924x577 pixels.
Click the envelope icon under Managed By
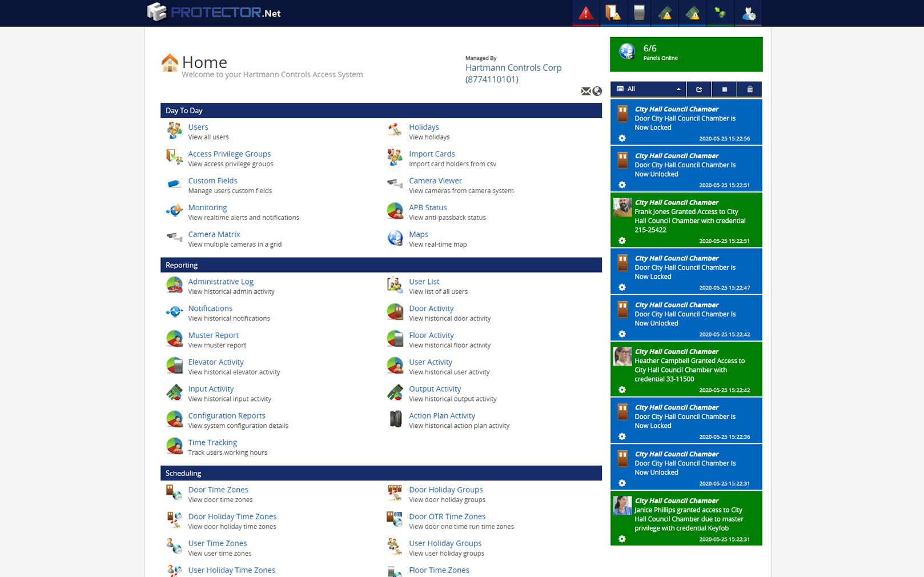(586, 91)
